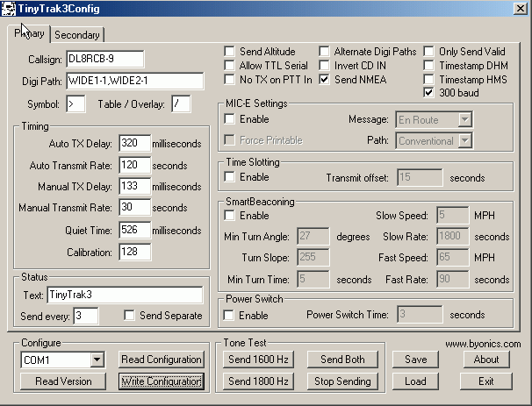Click the Digi Path input field

click(135, 81)
